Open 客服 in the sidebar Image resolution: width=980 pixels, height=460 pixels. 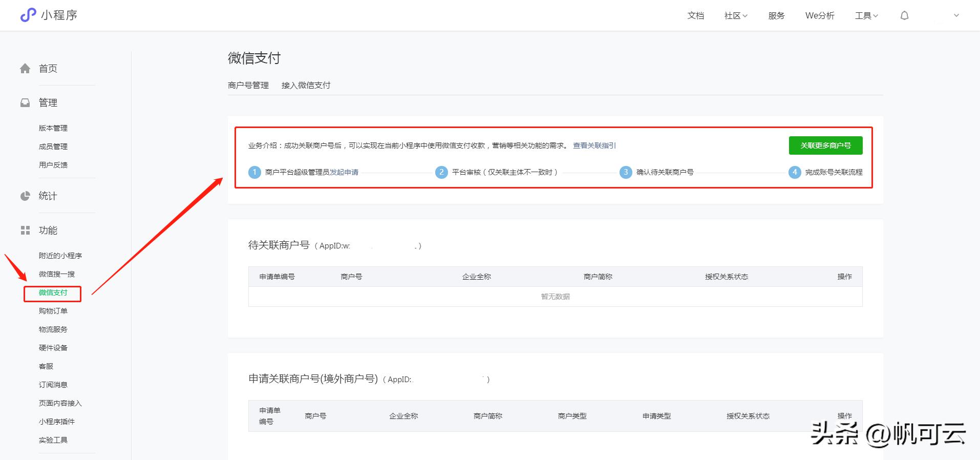(46, 366)
